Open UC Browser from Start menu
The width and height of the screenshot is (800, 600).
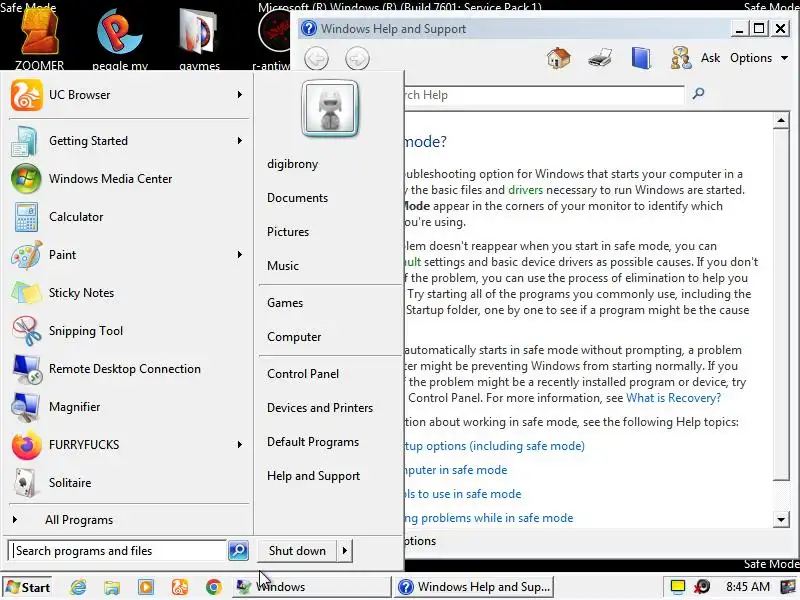coord(128,95)
